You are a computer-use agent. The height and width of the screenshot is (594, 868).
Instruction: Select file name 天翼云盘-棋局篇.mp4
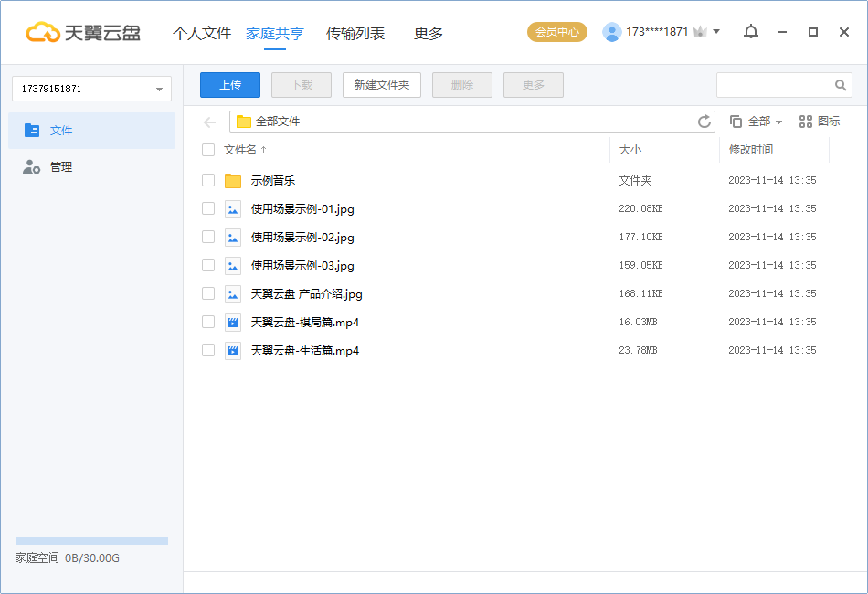305,323
